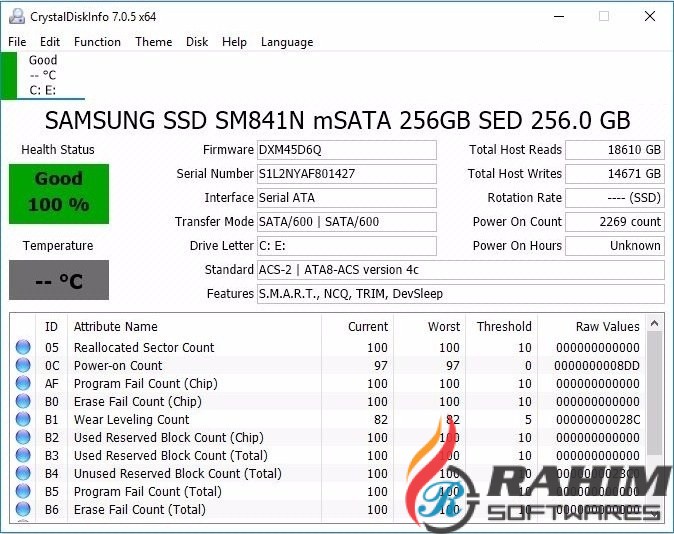This screenshot has height=534, width=674.
Task: Select Erase Fail Count (Total) attribute name
Action: tap(140, 510)
